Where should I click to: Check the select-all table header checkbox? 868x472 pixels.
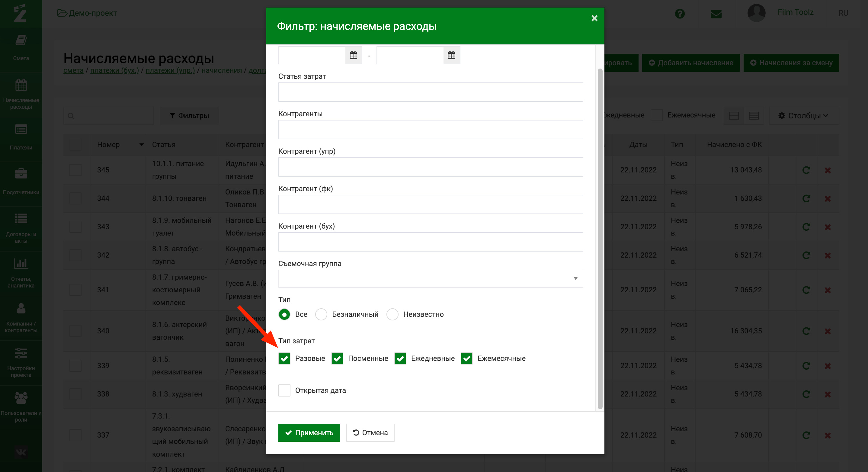(75, 145)
